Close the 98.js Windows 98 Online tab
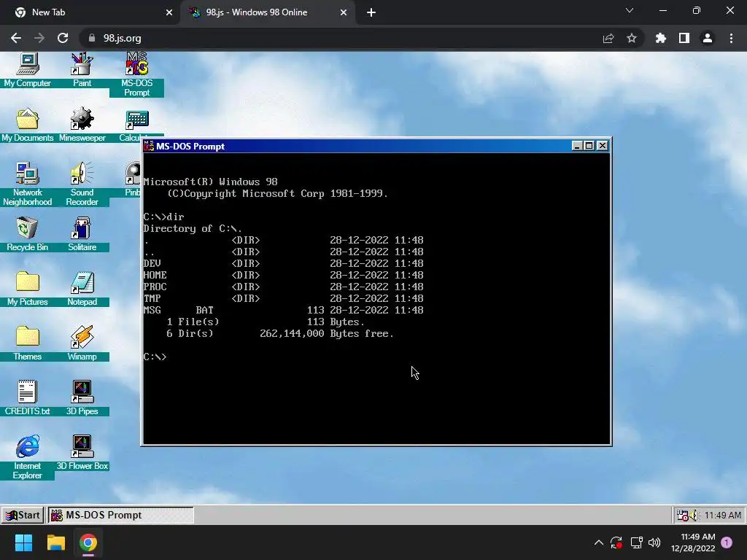This screenshot has height=560, width=747. point(344,12)
